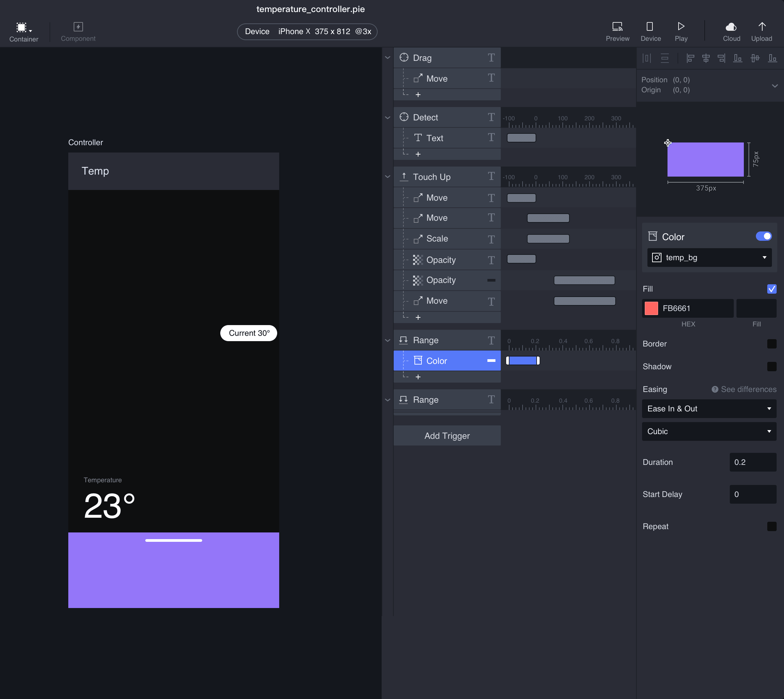Open the See differences link
This screenshot has width=784, height=699.
(x=748, y=389)
